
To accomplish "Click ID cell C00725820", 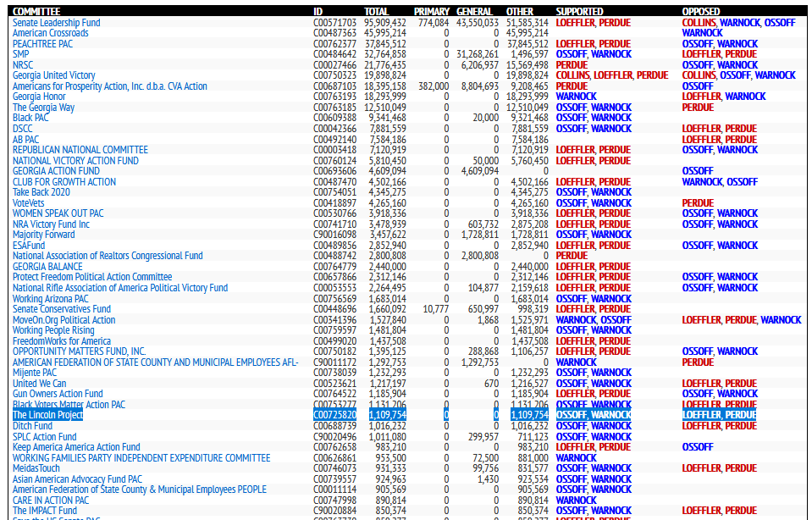I will (x=335, y=416).
